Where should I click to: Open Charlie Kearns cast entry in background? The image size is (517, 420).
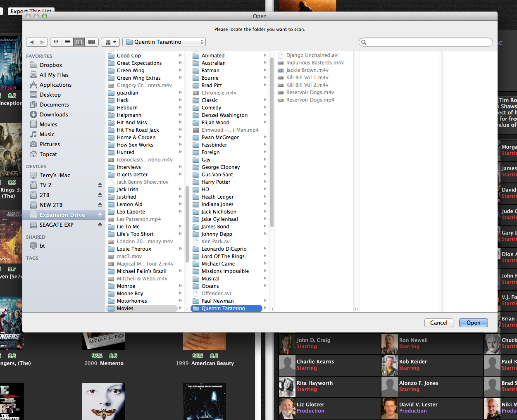tap(329, 365)
